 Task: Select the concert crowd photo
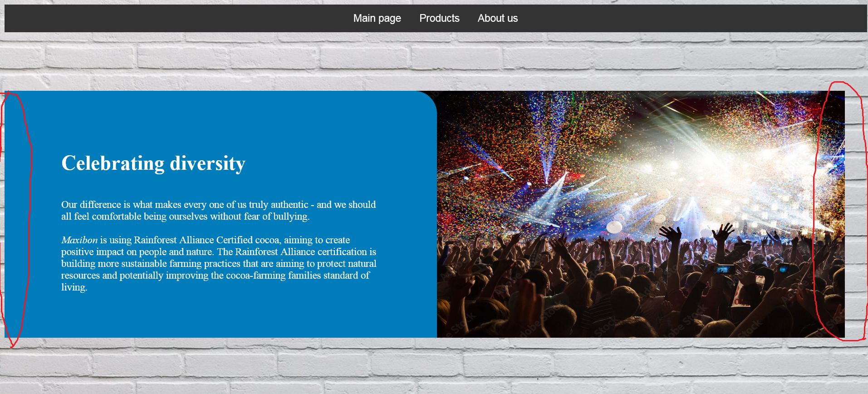pyautogui.click(x=641, y=214)
